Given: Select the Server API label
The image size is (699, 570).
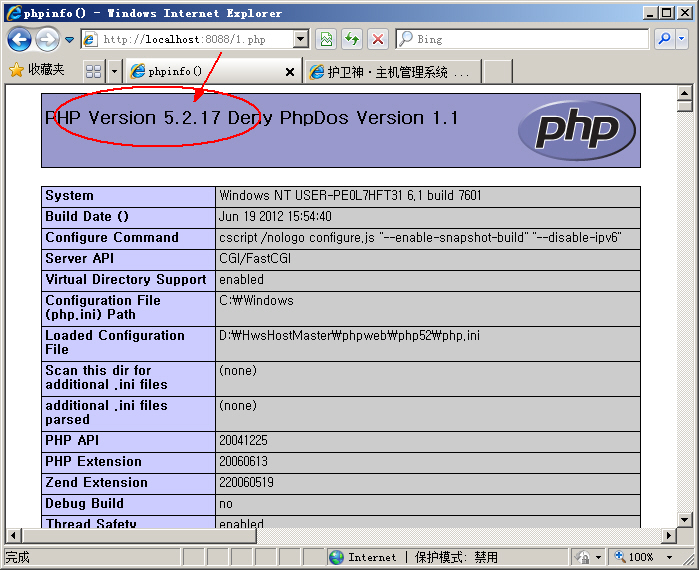Looking at the screenshot, I should 79,258.
